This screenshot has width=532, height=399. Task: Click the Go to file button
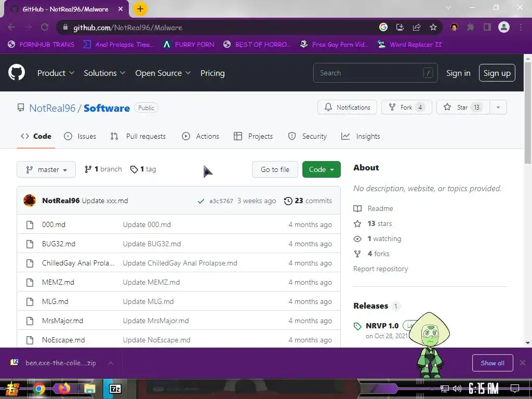tap(275, 169)
